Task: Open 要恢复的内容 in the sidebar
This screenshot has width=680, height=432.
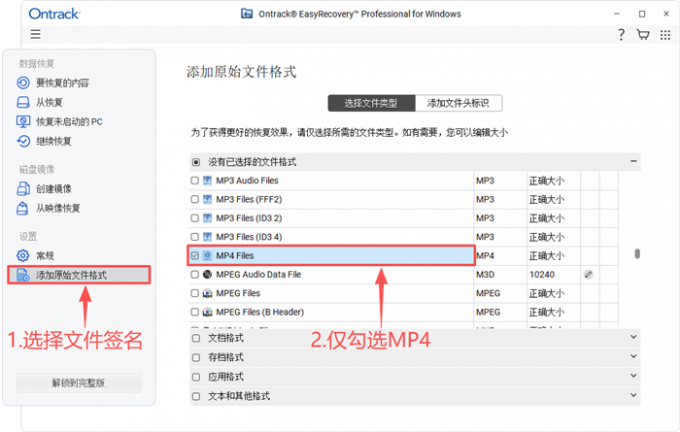Action: coord(62,82)
